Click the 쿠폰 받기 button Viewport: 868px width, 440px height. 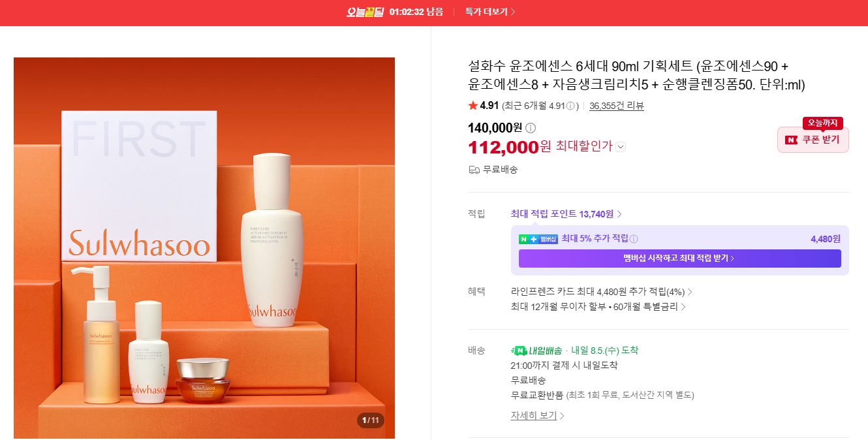813,140
